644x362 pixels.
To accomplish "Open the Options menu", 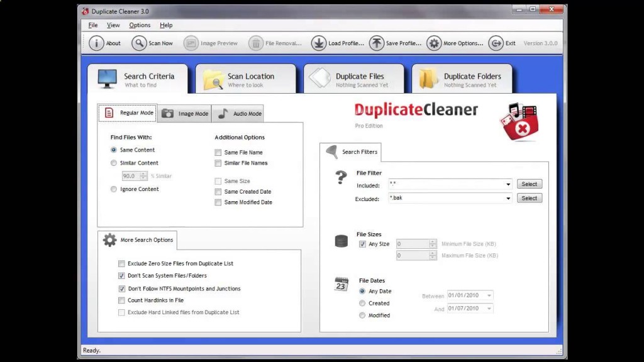I will click(140, 25).
